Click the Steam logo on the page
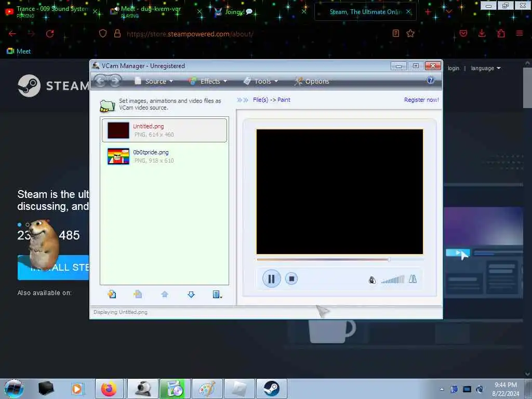 click(53, 86)
